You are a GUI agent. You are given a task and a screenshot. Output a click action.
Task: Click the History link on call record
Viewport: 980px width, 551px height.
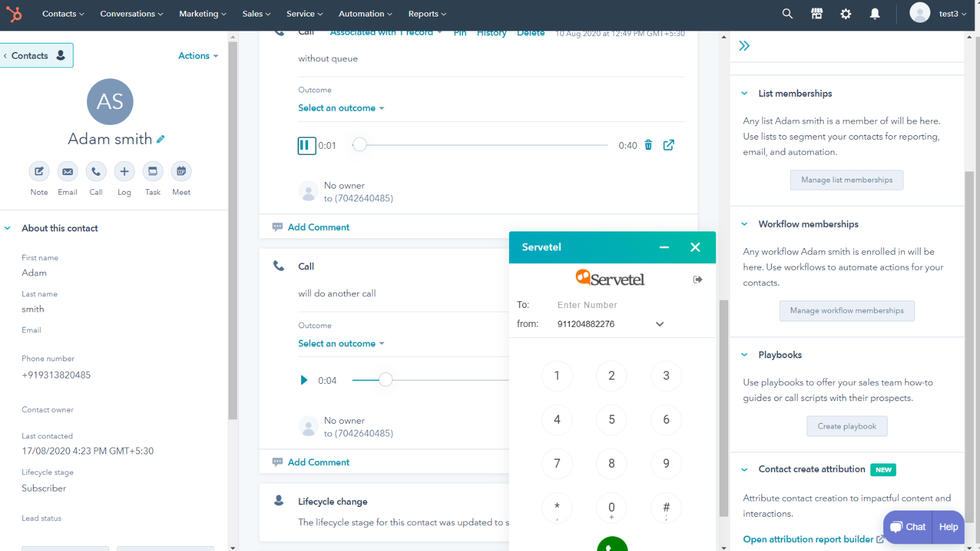point(492,33)
